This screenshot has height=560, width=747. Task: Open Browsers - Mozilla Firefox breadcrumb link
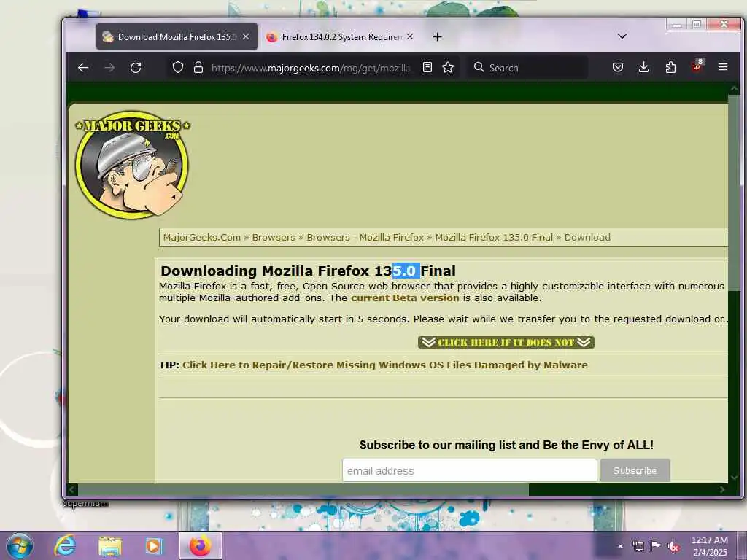click(365, 237)
